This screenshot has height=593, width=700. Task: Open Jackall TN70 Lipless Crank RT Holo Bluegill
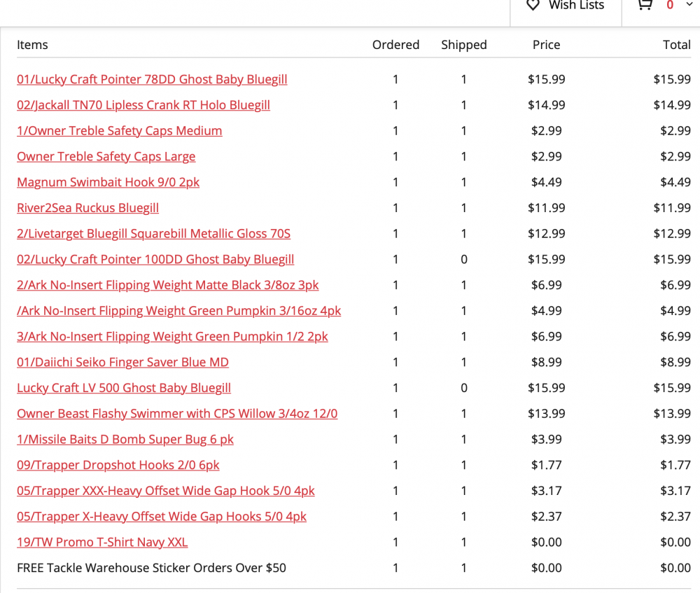[x=143, y=106]
